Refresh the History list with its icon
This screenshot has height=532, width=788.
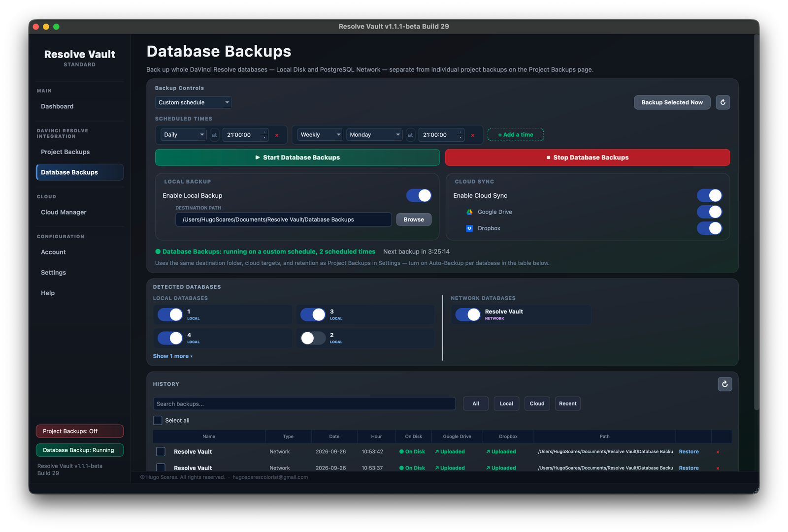(x=724, y=384)
